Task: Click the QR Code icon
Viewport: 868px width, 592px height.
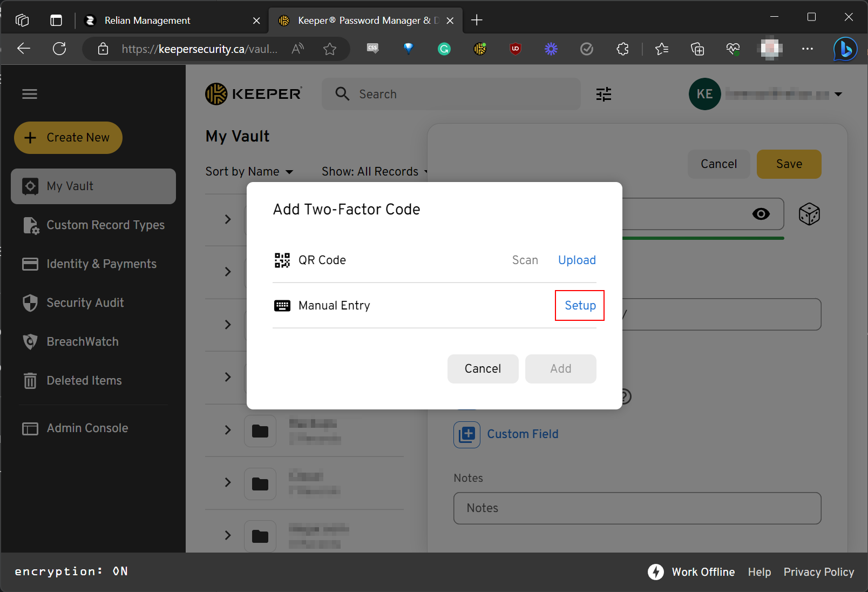Action: (282, 260)
